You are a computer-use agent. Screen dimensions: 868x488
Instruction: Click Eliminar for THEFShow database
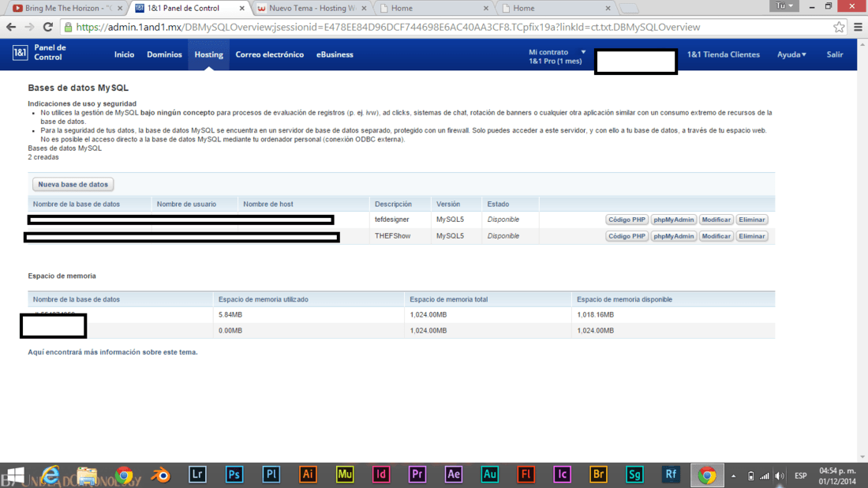pyautogui.click(x=752, y=236)
